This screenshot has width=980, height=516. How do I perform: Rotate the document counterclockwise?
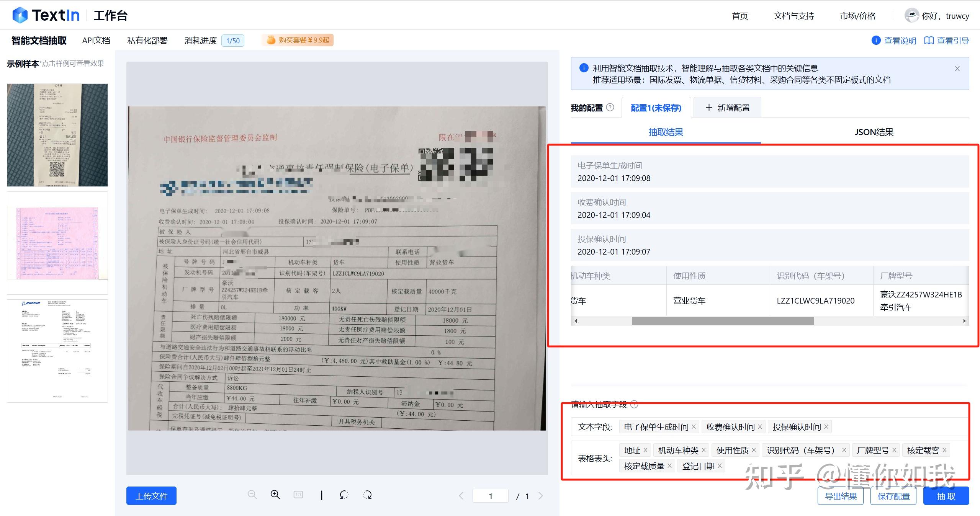coord(344,495)
